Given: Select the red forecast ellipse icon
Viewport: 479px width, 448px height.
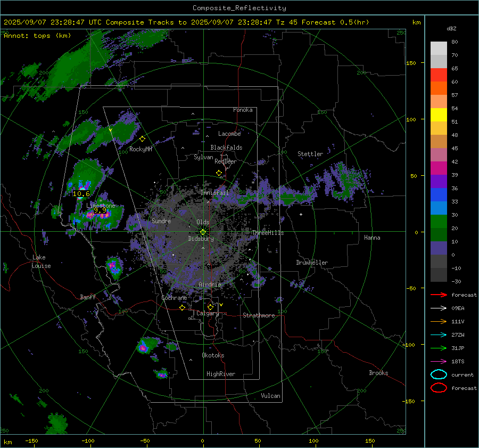Looking at the screenshot, I should click(439, 388).
